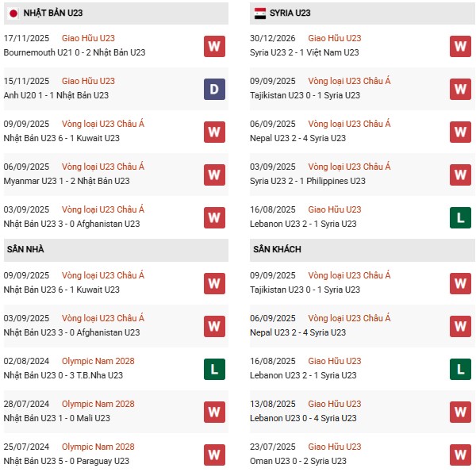476x472 pixels.
Task: Click Lebanon U23 0 - 4 Syria result
Action: click(303, 418)
